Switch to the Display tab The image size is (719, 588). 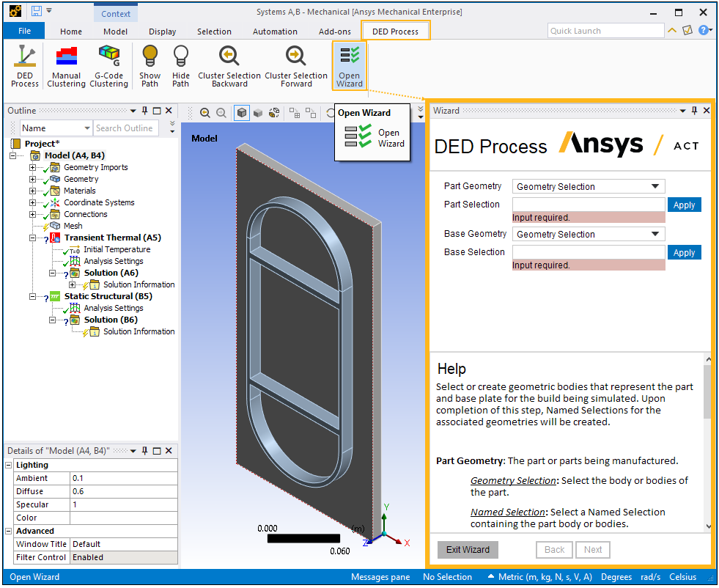pos(162,32)
